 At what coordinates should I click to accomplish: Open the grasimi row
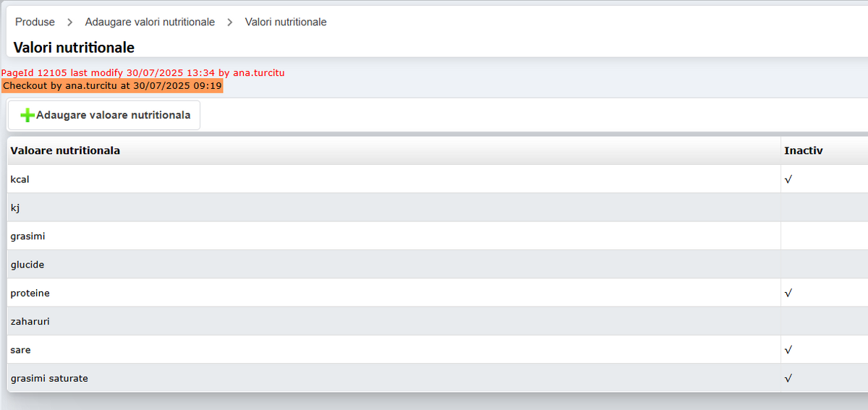click(x=28, y=236)
